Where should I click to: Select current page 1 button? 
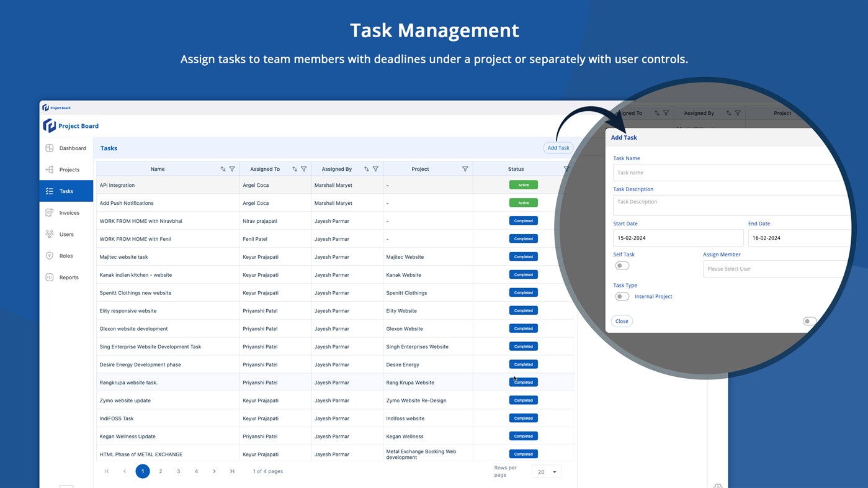pyautogui.click(x=143, y=471)
